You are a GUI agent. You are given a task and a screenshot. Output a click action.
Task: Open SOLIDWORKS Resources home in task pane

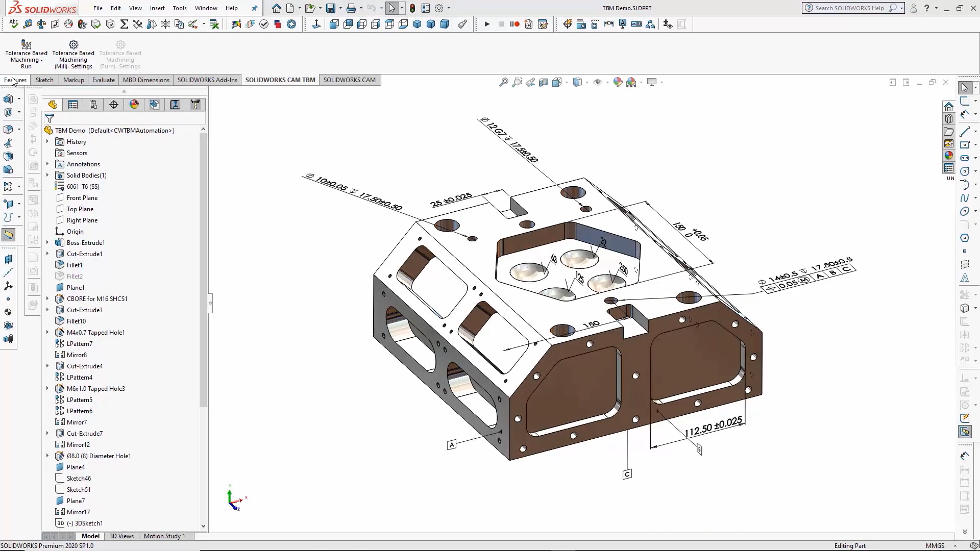pos(949,107)
